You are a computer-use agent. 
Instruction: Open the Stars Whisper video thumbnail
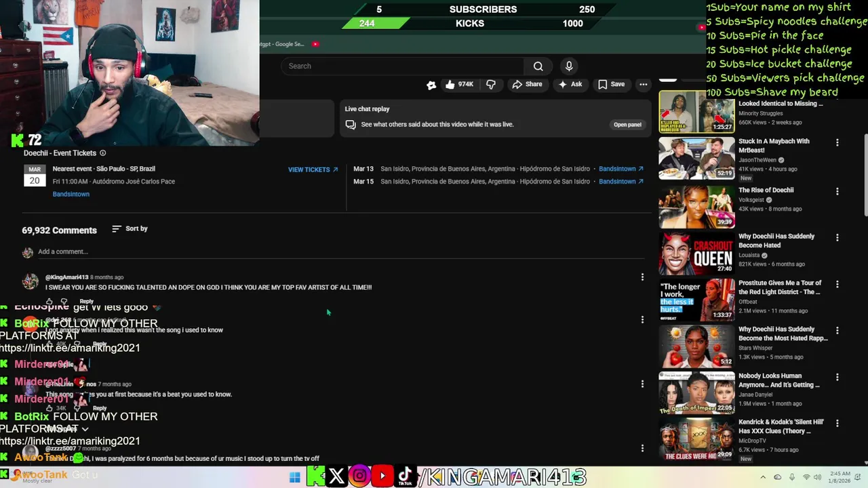696,346
